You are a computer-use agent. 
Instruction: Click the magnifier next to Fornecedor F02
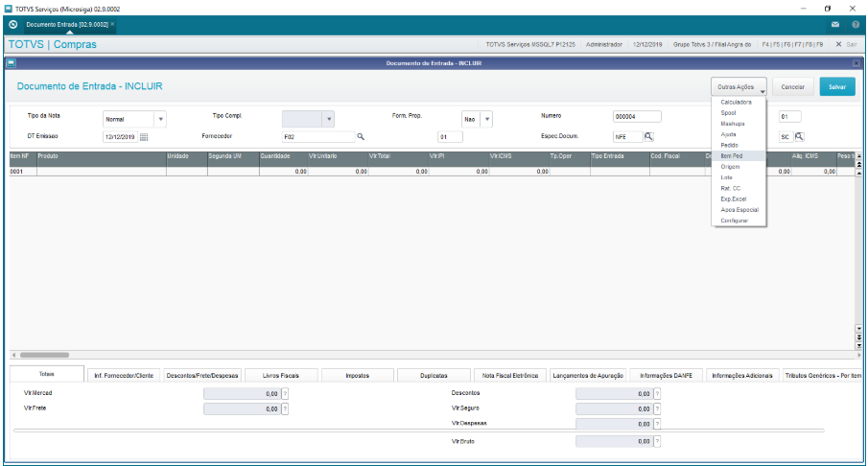pos(361,137)
